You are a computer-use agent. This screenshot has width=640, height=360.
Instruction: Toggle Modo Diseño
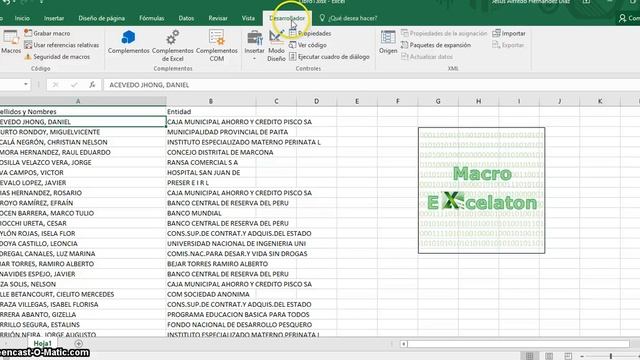tap(276, 46)
